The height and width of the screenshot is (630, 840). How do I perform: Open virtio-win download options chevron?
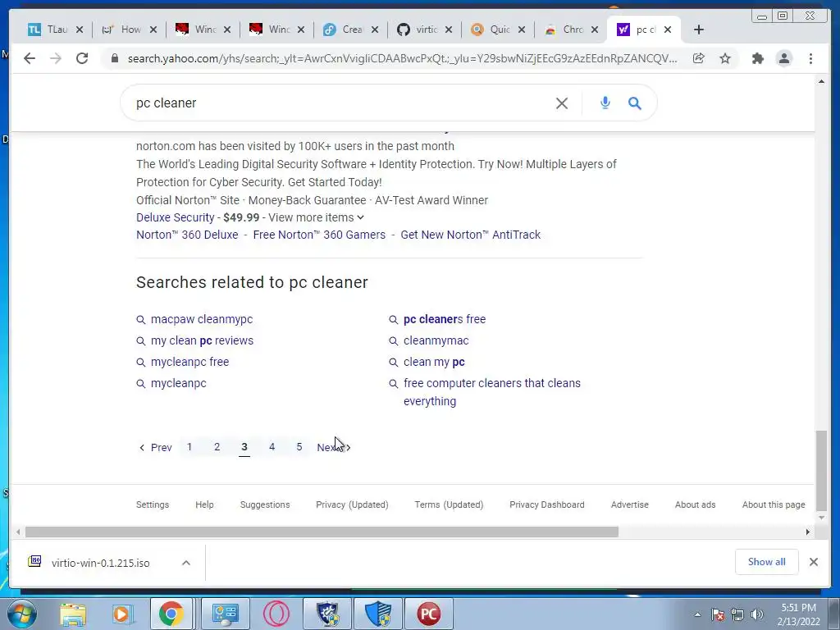coord(186,563)
